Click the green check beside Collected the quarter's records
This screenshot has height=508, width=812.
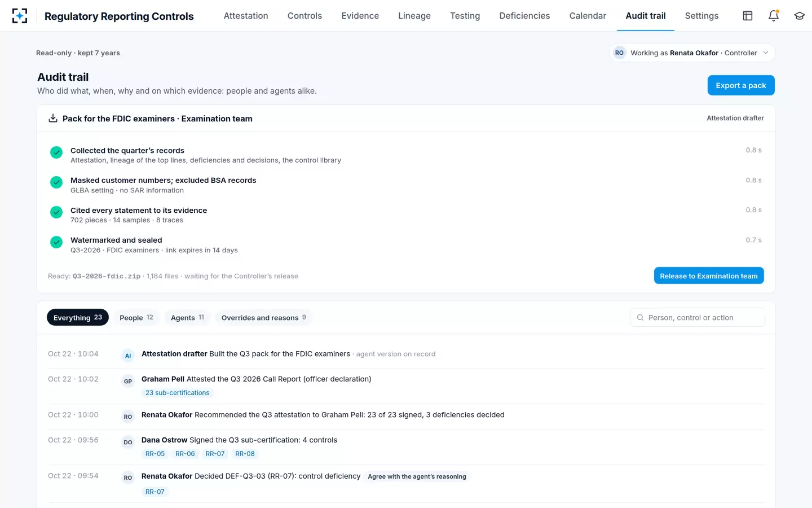click(x=56, y=152)
